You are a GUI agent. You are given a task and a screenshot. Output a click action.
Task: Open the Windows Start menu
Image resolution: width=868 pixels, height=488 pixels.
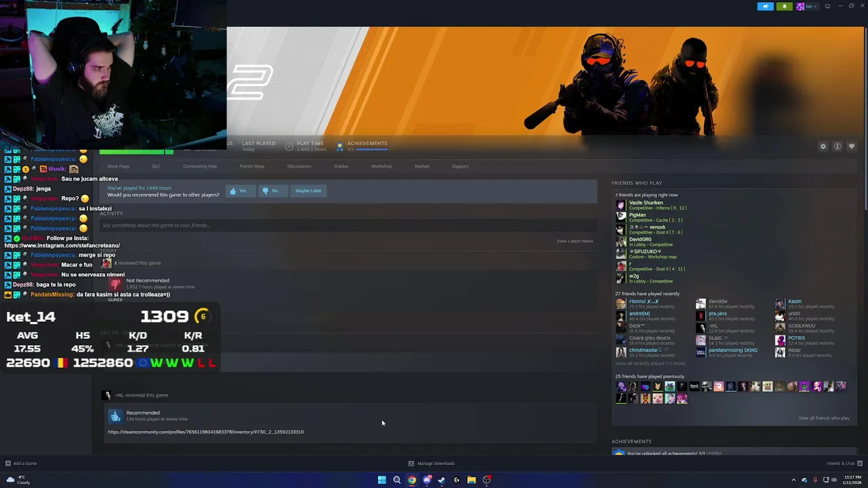[382, 480]
